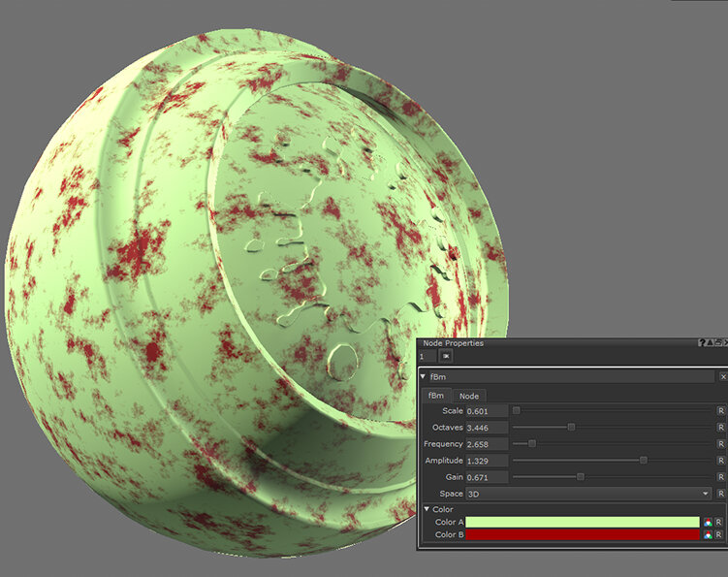Click the clear-all icon beside the panel count field
Screen dimensions: 728x577
point(446,357)
